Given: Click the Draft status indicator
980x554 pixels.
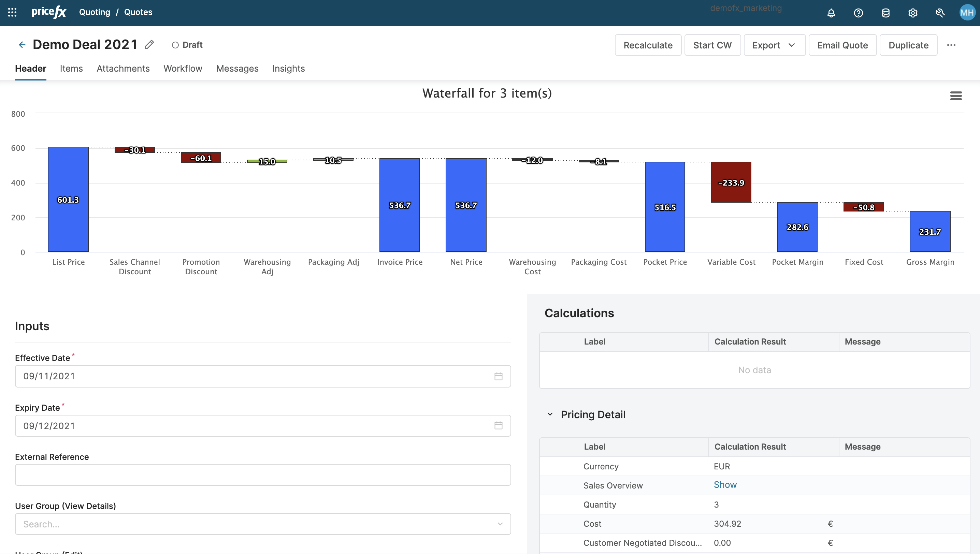Looking at the screenshot, I should pos(187,45).
